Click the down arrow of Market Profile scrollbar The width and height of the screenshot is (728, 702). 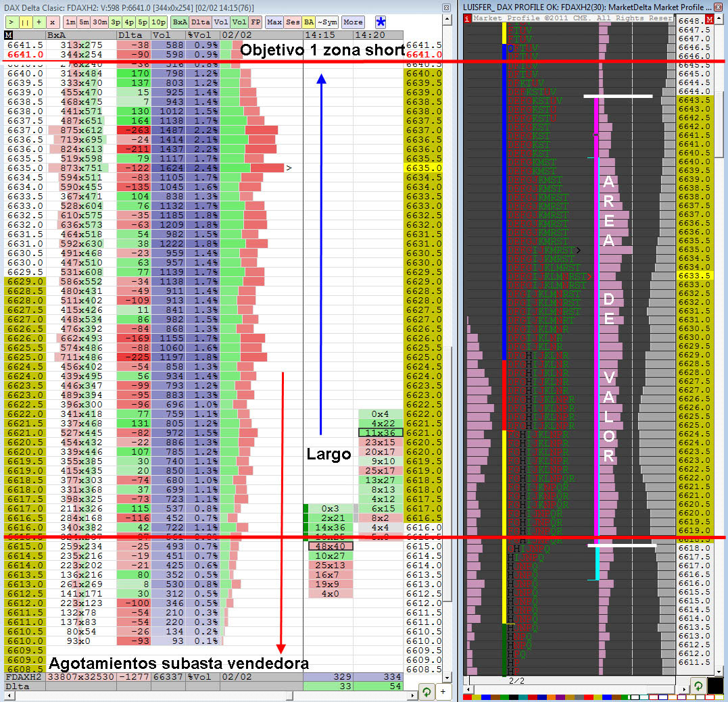point(719,672)
